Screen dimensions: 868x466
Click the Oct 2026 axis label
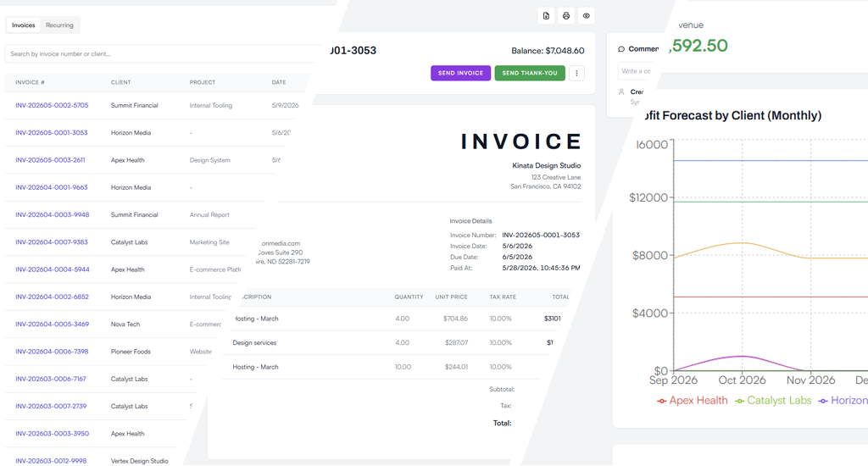[x=742, y=380]
